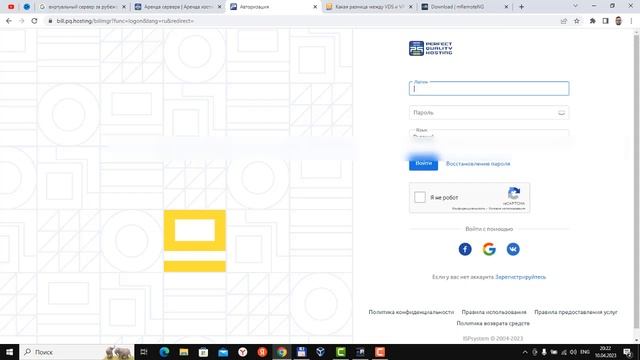This screenshot has width=640, height=360.
Task: Open "Правила использования" link
Action: pyautogui.click(x=494, y=312)
